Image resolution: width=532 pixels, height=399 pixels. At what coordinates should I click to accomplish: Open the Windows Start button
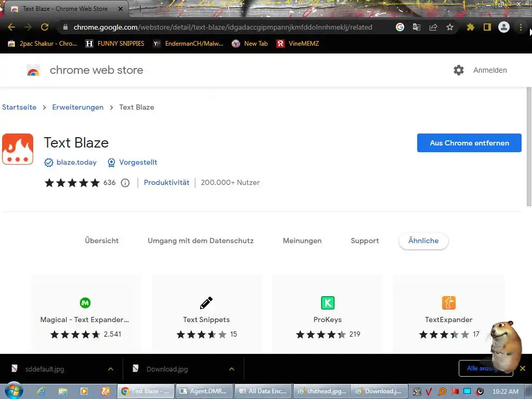(14, 391)
